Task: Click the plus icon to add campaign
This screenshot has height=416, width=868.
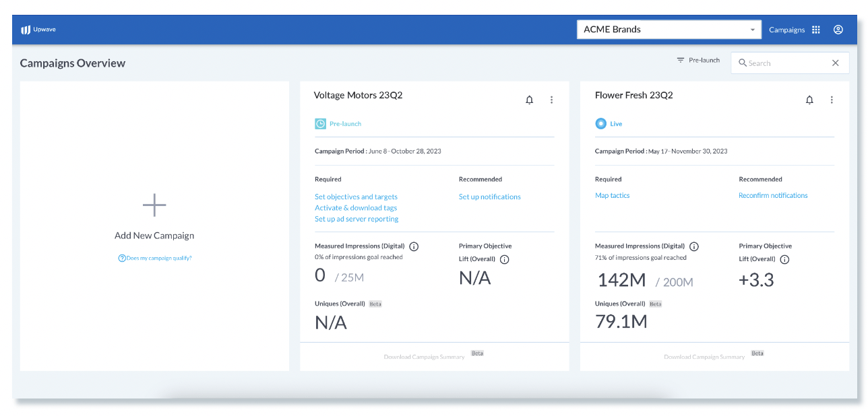Action: coord(154,205)
